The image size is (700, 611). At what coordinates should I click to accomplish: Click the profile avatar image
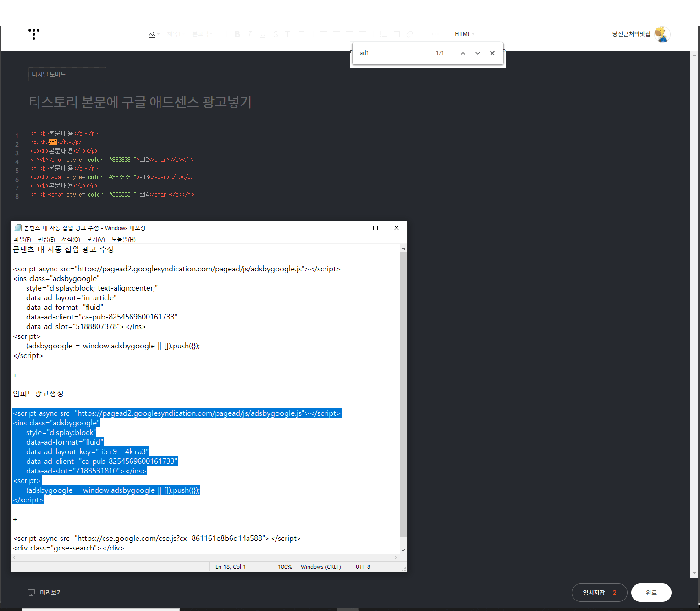pos(662,34)
